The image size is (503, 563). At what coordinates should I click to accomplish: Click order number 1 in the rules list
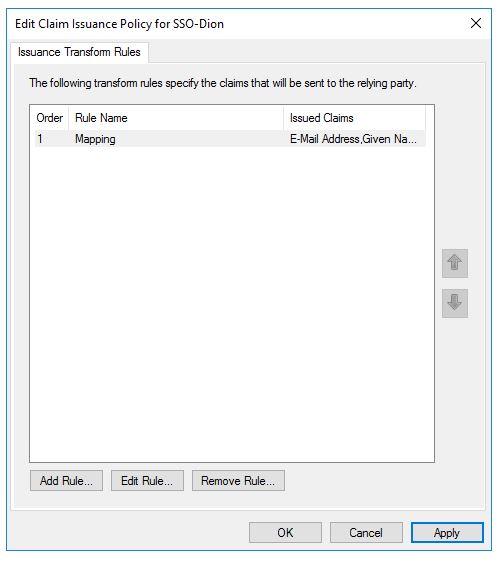[x=40, y=139]
